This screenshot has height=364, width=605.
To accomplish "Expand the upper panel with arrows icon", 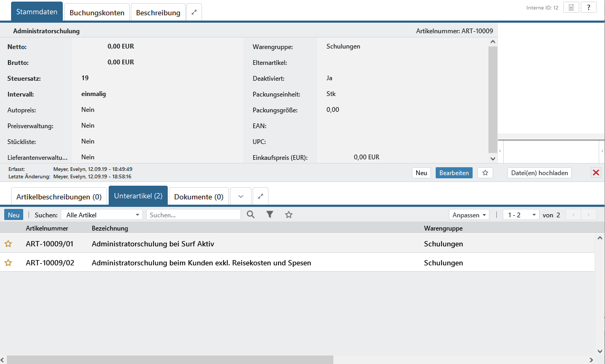I will 194,12.
